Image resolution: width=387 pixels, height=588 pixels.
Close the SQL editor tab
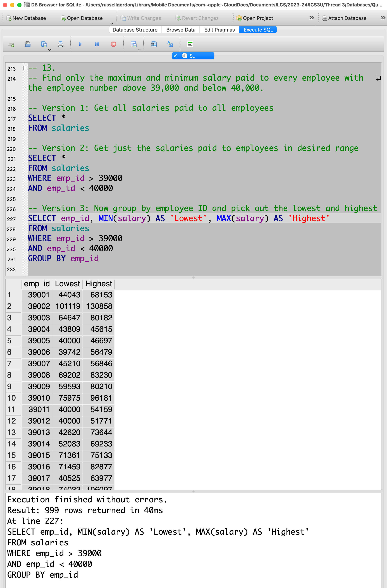tap(175, 56)
